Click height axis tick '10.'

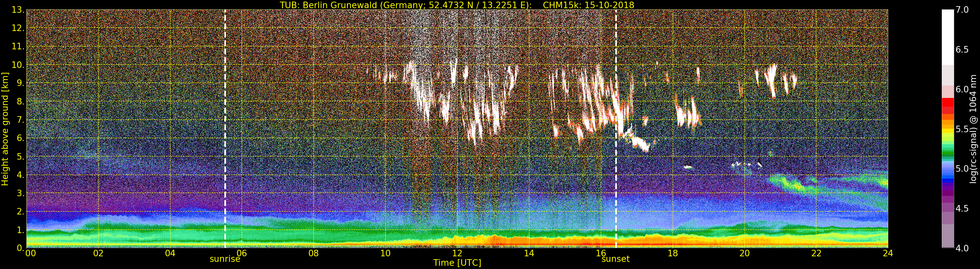(18, 65)
